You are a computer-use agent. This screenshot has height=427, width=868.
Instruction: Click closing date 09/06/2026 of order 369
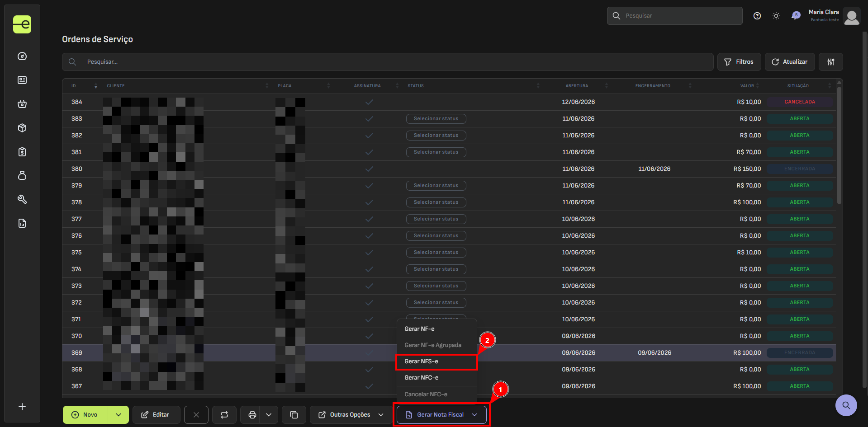click(655, 353)
